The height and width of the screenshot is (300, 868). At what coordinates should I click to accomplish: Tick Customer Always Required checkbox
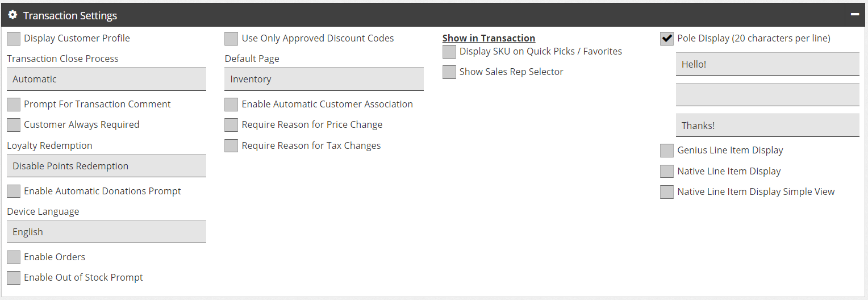pyautogui.click(x=14, y=125)
